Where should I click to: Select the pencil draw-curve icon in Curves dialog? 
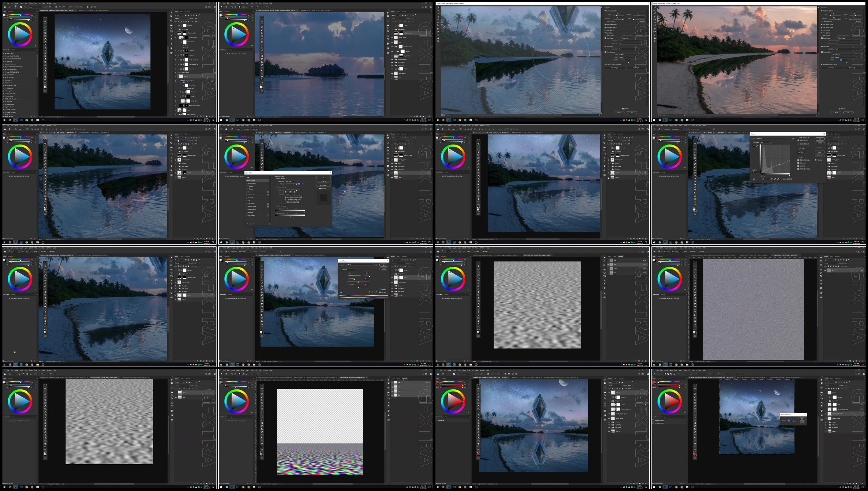tap(757, 146)
